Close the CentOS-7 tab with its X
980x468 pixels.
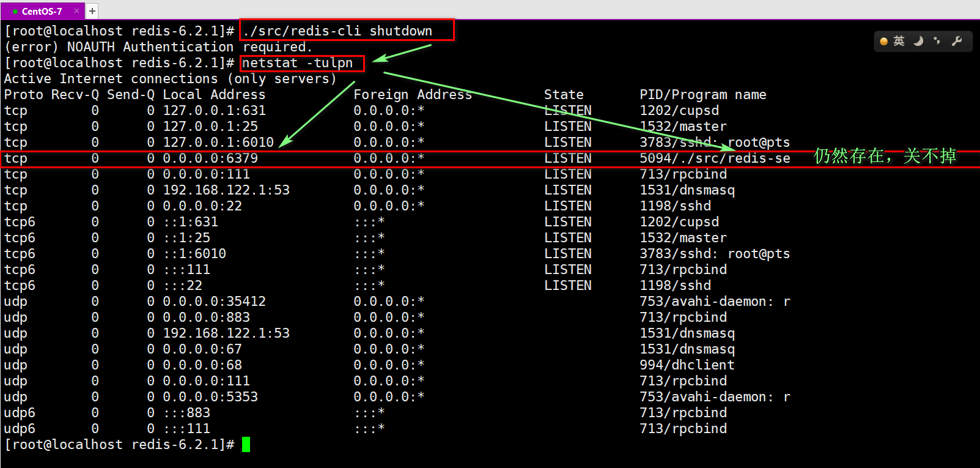pos(76,11)
